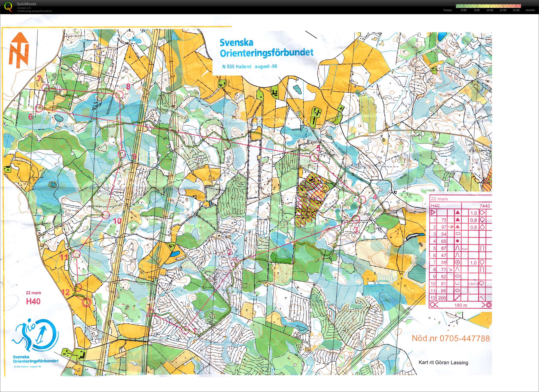Click the Tempo legend label
539x392 pixels.
point(447,10)
